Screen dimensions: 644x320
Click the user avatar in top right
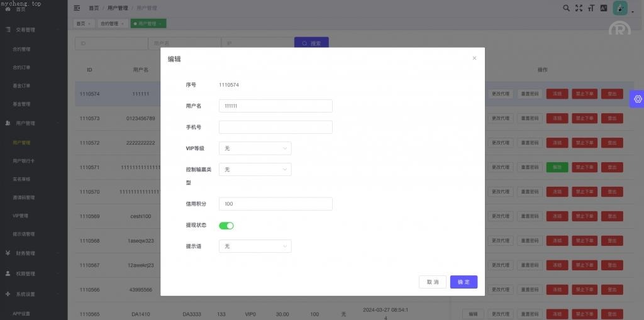(619, 8)
